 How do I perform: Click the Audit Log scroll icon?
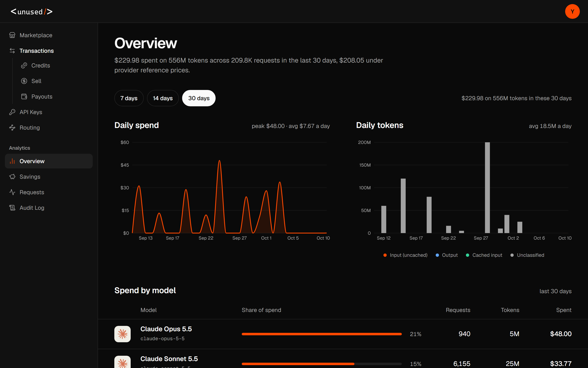tap(12, 208)
